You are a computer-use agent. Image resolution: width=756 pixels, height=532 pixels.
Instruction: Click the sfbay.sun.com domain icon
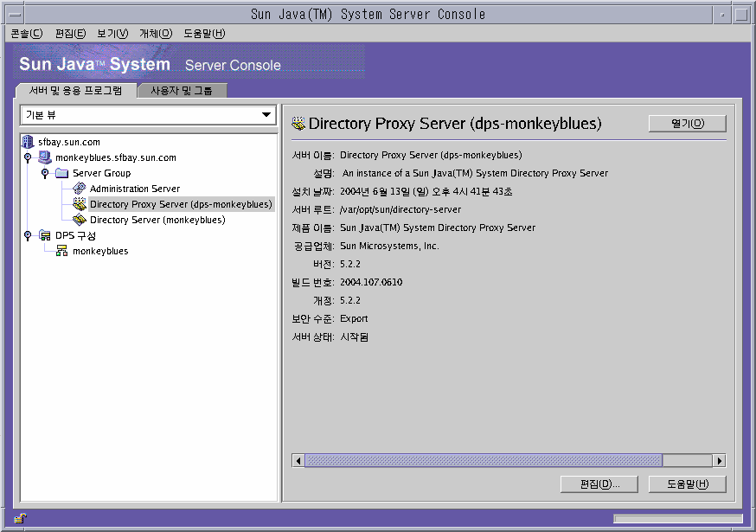point(26,142)
